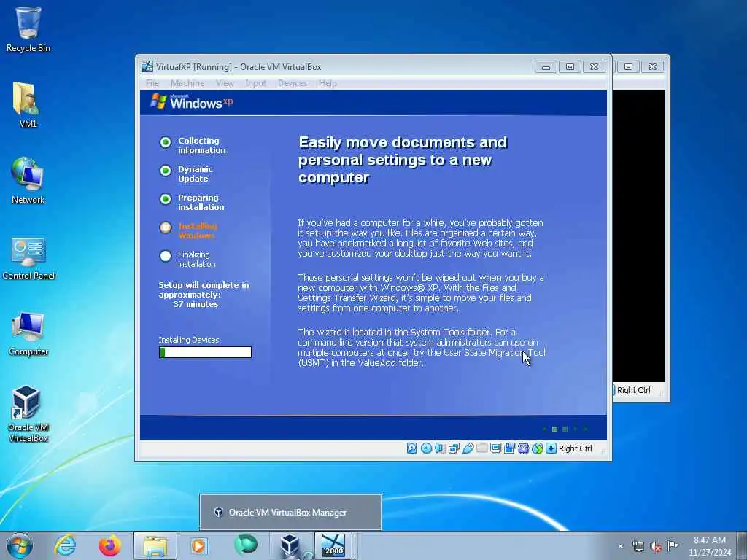Click the optical disk indicator icon

click(x=426, y=448)
